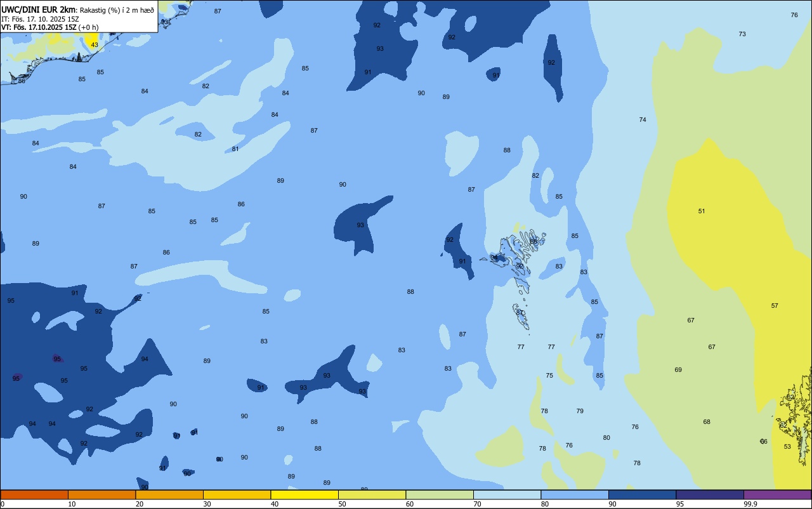The height and width of the screenshot is (509, 812).
Task: Click the humidity value 74 on the map
Action: (643, 120)
